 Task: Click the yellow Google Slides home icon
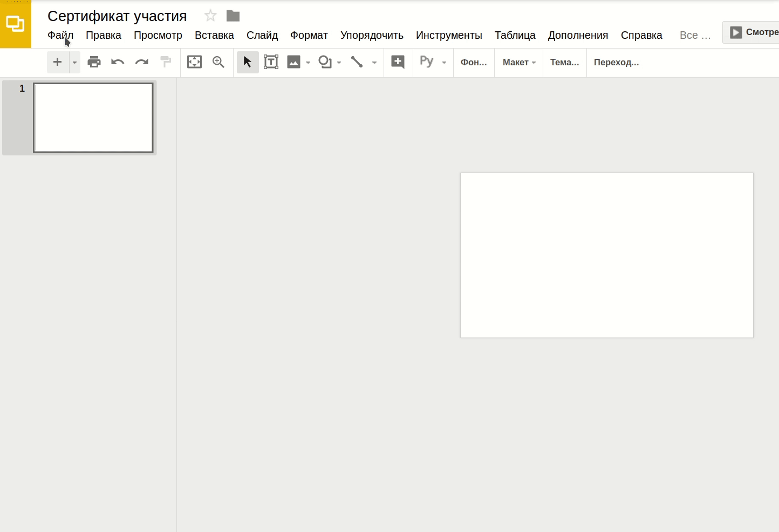(x=15, y=24)
